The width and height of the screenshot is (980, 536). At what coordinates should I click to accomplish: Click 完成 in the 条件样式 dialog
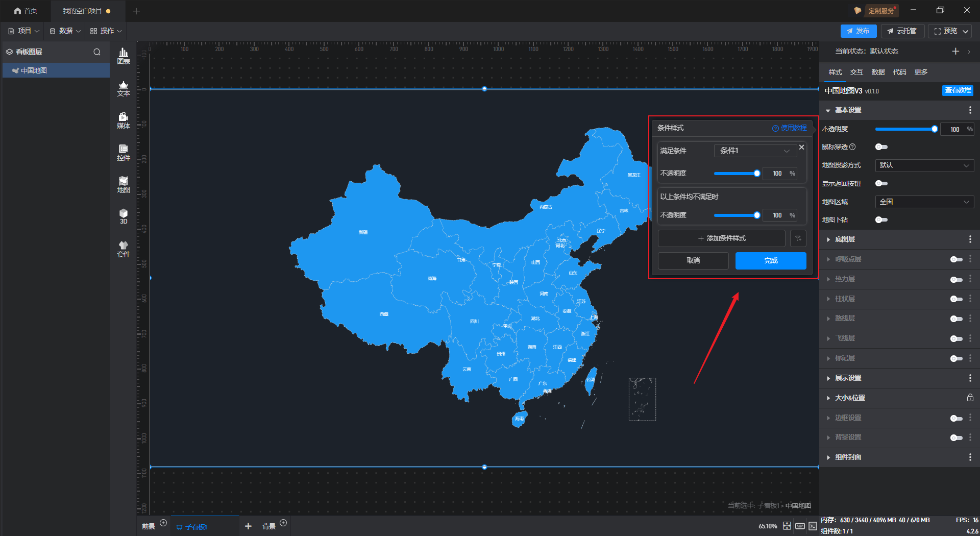tap(771, 260)
